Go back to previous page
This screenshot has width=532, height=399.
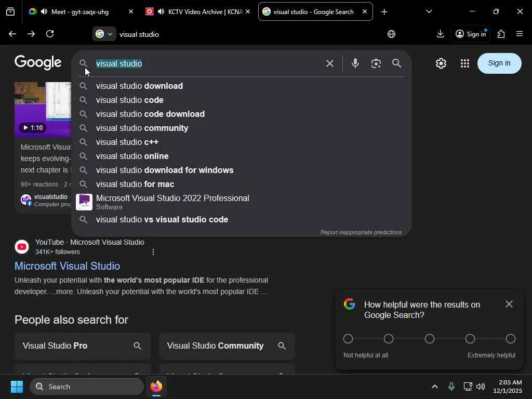coord(12,34)
